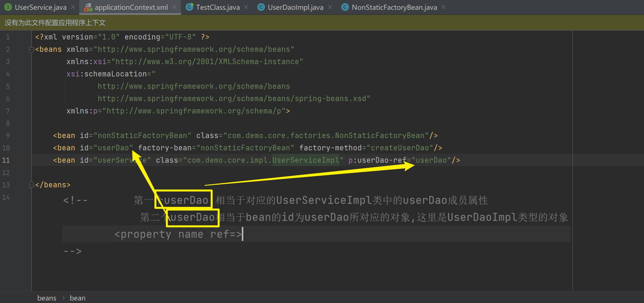Screen dimensions: 644x303
Task: Click the applicationContext.xml Spring config icon
Action: (88, 7)
